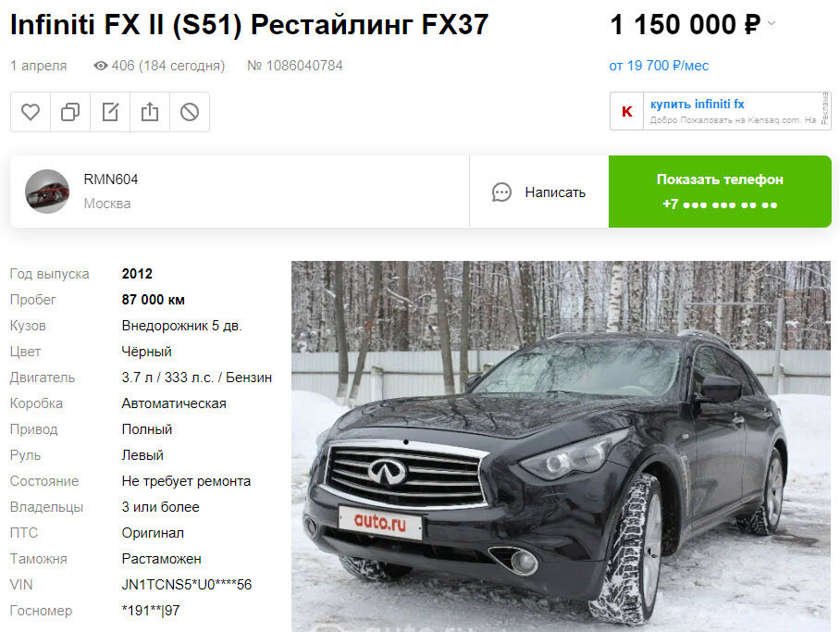The image size is (840, 632).
Task: Click the listing number № 1086040784
Action: point(294,66)
